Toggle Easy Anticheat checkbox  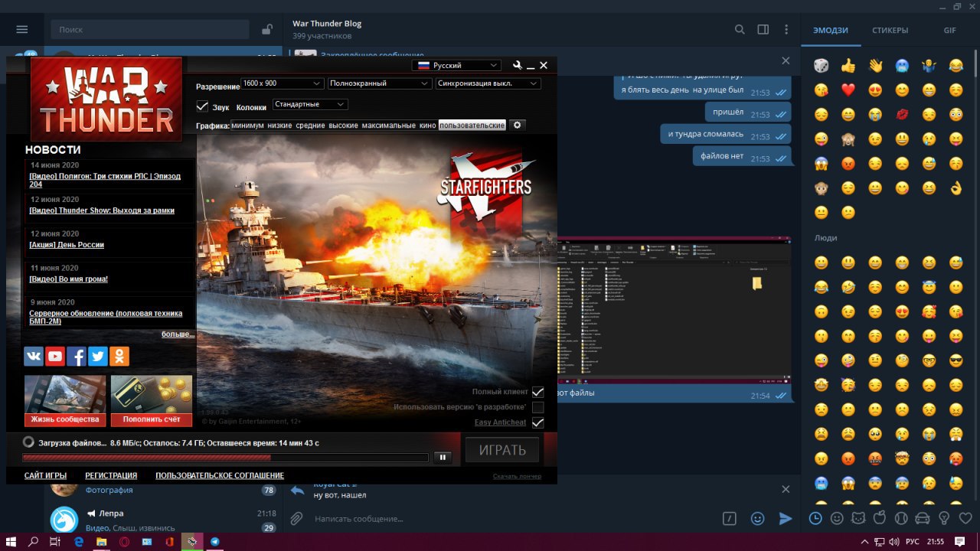coord(537,422)
